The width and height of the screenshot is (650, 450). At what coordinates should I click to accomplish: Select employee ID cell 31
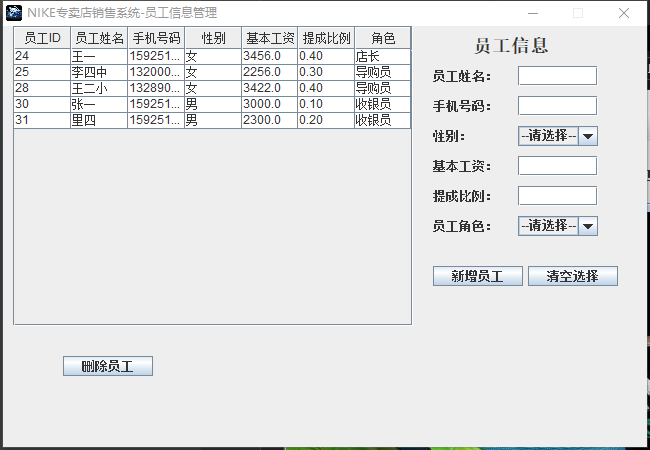42,120
